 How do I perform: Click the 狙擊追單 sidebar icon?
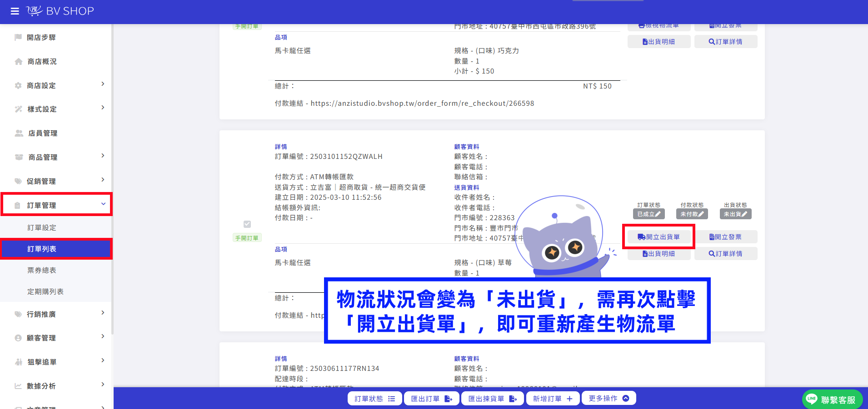point(18,362)
